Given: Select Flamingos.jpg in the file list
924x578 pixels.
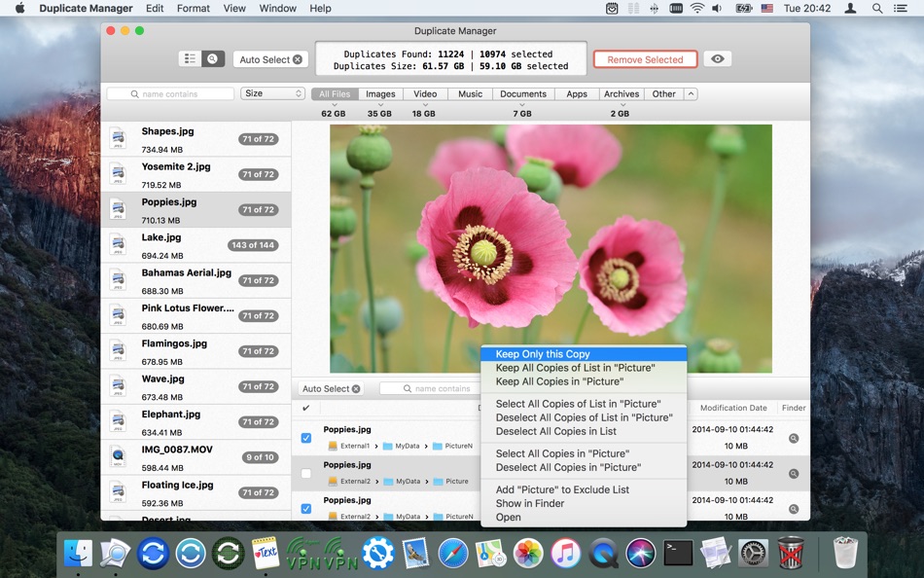Looking at the screenshot, I should (196, 351).
